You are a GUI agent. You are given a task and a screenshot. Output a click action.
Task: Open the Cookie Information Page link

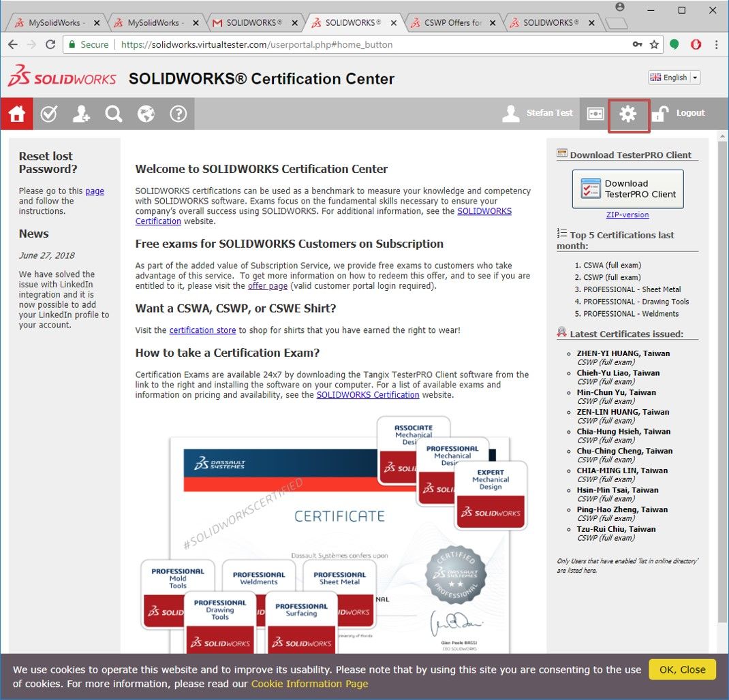click(309, 684)
